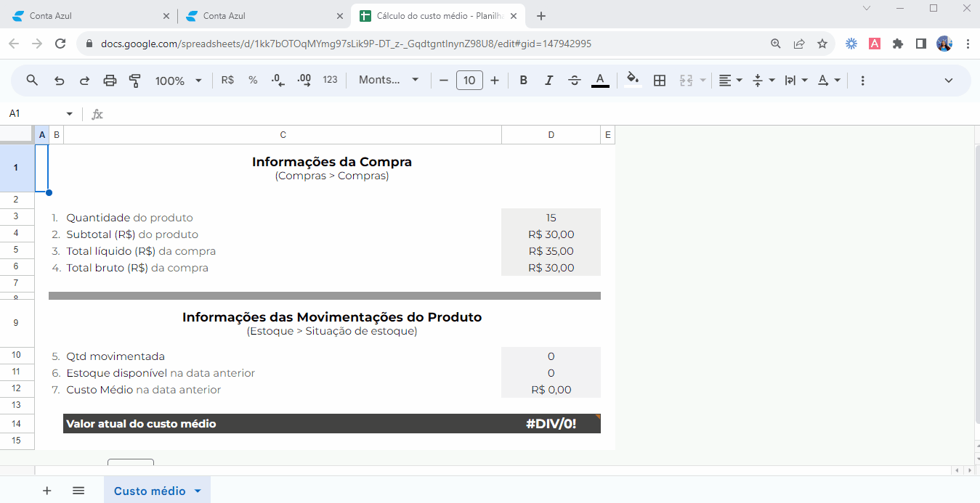Close the first Conta Azul tab
The width and height of the screenshot is (980, 503).
coord(166,16)
